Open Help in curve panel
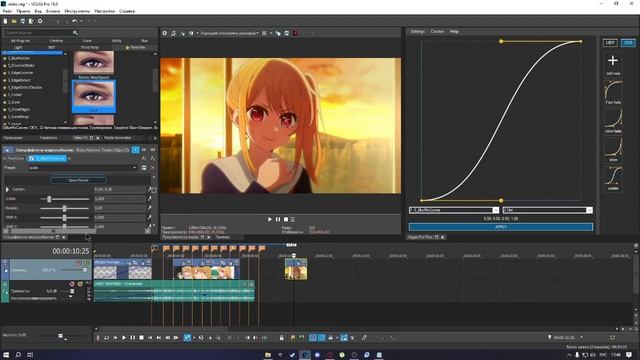 click(454, 31)
